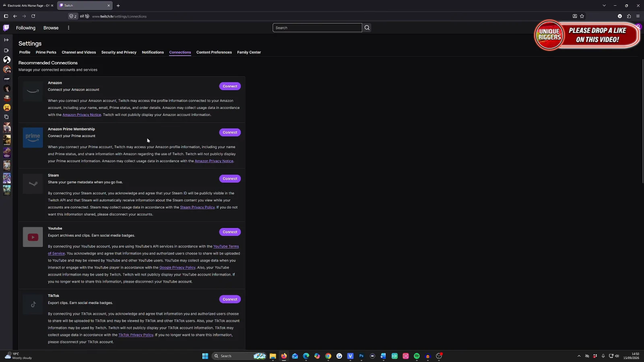
Task: Connect the Youtube account
Action: click(230, 232)
